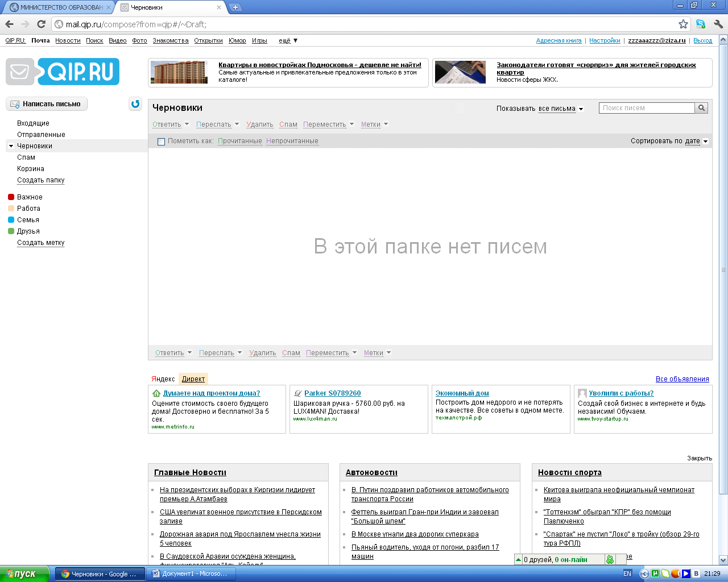This screenshot has height=582, width=728.
Task: Click Удалить in the top toolbar
Action: coord(260,124)
